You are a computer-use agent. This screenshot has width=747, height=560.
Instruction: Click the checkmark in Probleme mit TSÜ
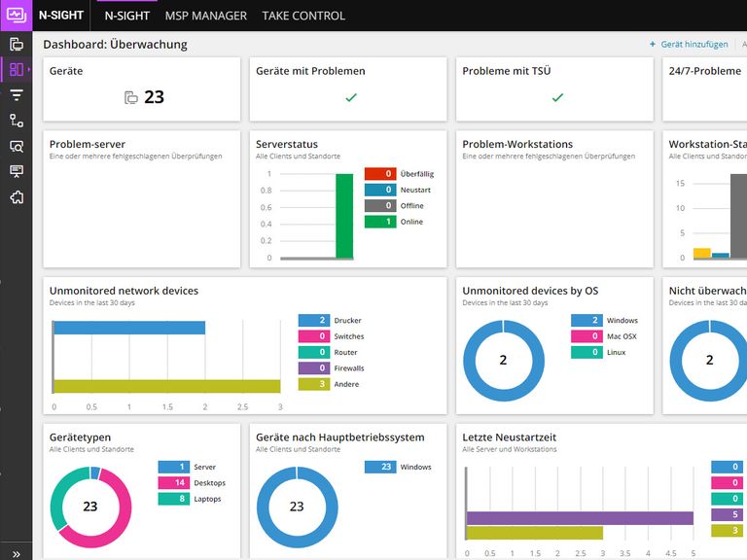(x=557, y=97)
